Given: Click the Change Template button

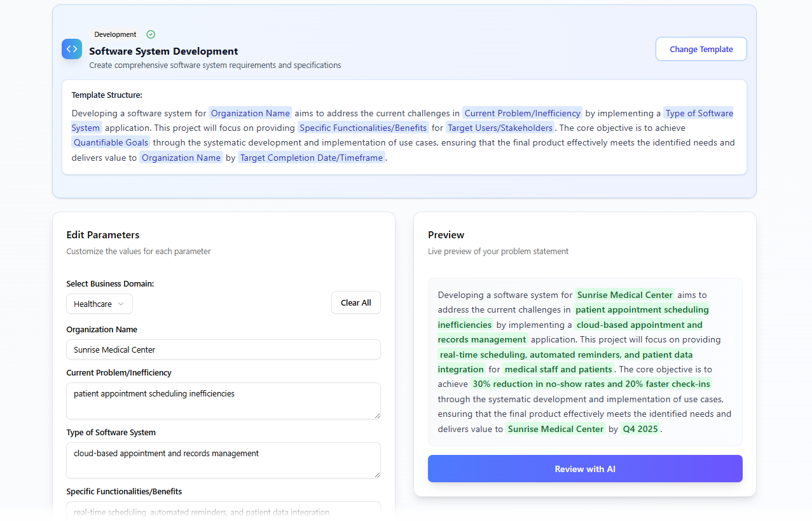Looking at the screenshot, I should [x=701, y=49].
